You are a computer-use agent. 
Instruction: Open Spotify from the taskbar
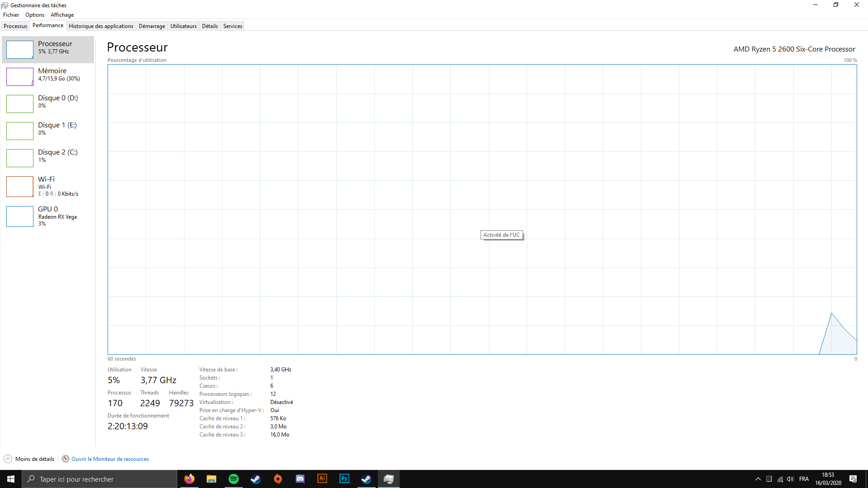click(x=234, y=479)
